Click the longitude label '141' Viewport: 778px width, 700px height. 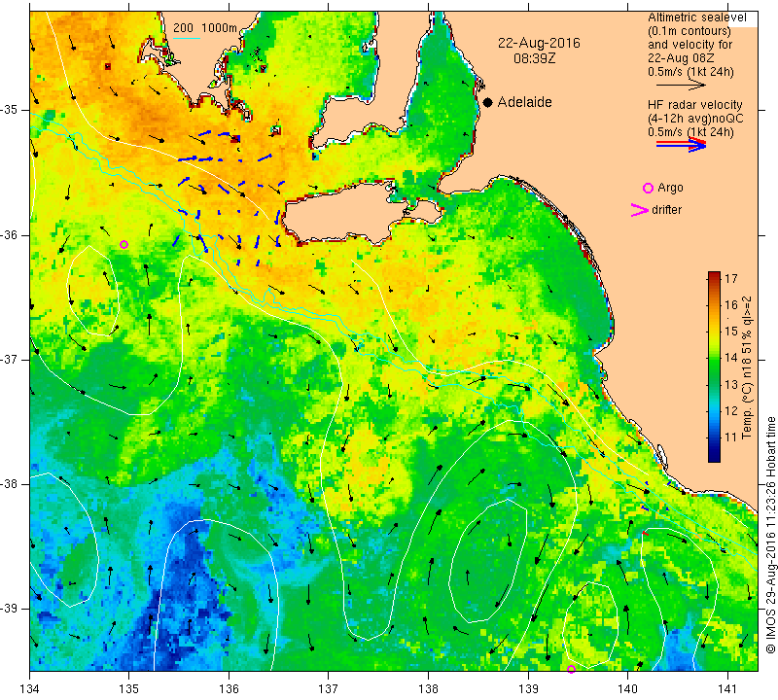coord(727,689)
